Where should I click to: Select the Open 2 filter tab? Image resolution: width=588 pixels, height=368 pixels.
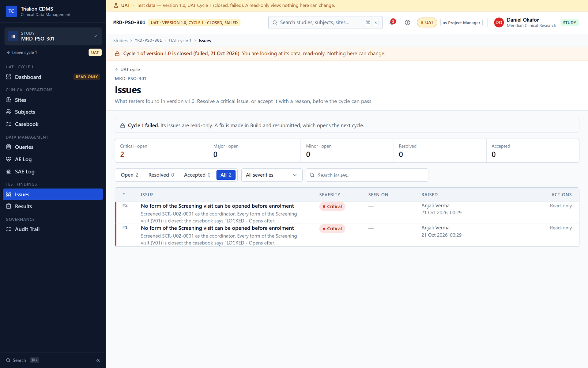(130, 175)
